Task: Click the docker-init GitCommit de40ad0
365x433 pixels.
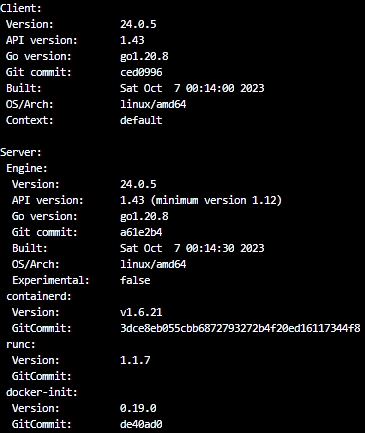Action: (141, 424)
